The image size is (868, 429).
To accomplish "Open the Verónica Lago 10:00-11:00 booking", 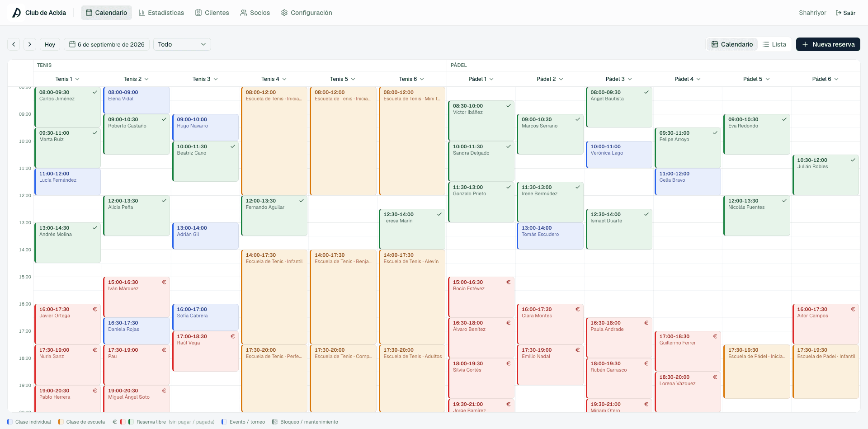I will [x=619, y=155].
